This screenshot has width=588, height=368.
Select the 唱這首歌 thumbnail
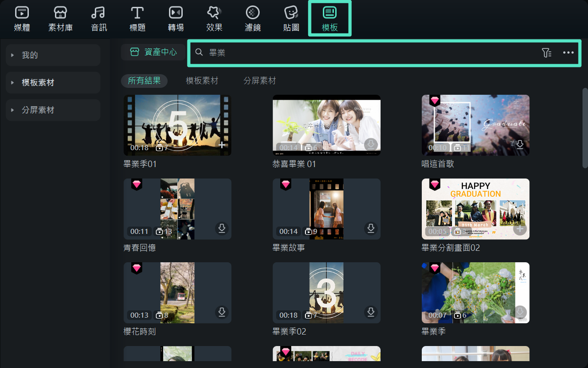coord(475,125)
